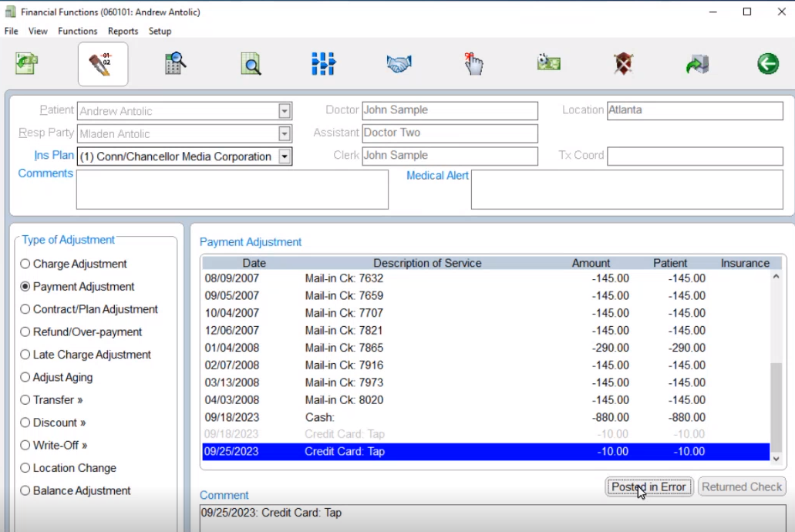
Task: Click the hand with string reminder icon
Action: coord(473,64)
